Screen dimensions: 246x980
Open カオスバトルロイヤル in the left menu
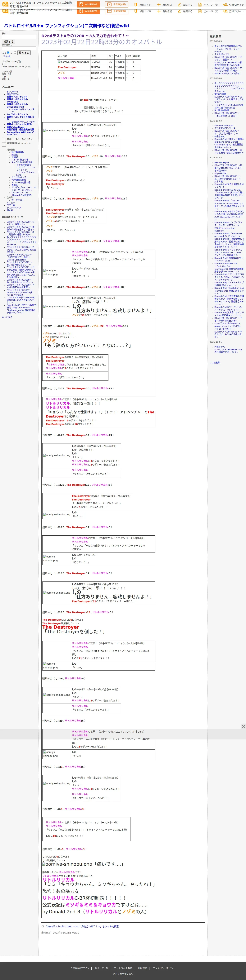17,114
